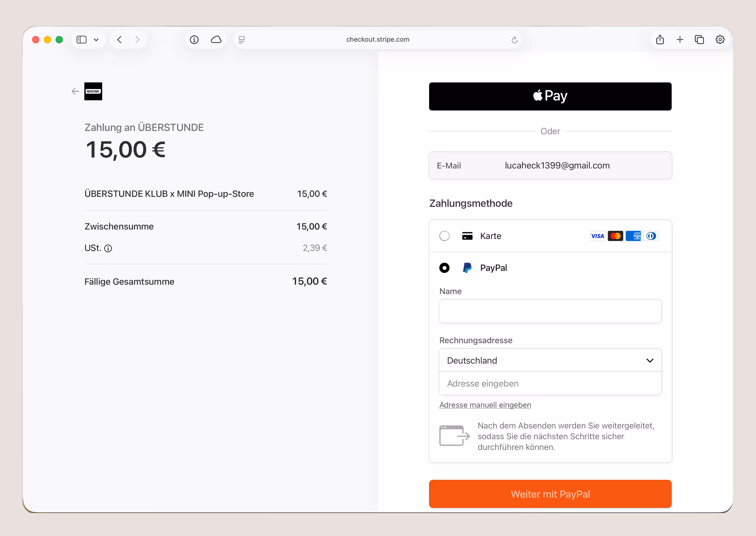Click the iCloud cloud toolbar icon
Image resolution: width=756 pixels, height=536 pixels.
[x=216, y=40]
